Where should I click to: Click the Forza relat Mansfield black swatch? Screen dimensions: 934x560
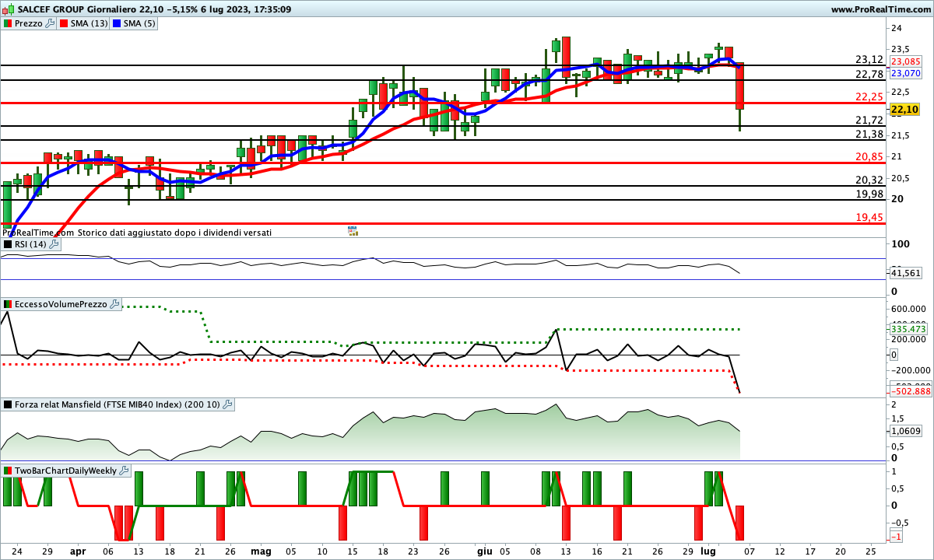click(x=8, y=404)
